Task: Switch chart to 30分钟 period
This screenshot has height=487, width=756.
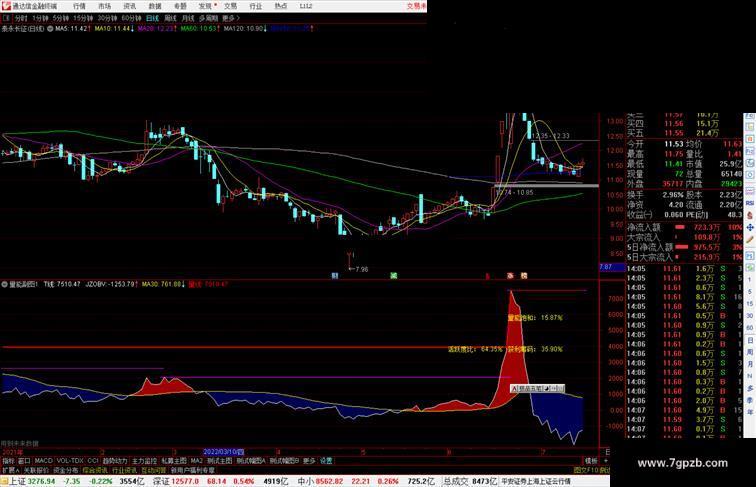Action: (107, 18)
